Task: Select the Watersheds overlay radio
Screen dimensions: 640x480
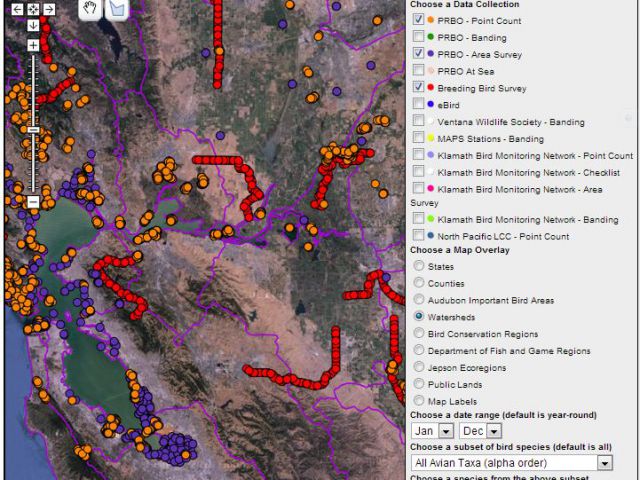Action: pyautogui.click(x=418, y=316)
